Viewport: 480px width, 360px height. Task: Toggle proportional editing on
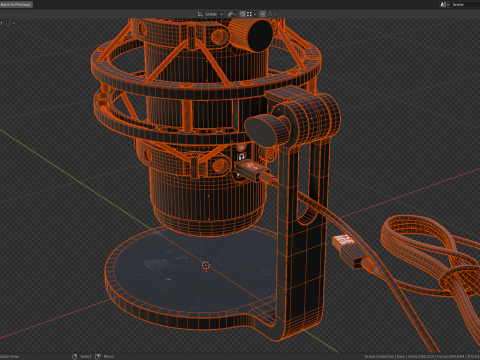(x=263, y=14)
